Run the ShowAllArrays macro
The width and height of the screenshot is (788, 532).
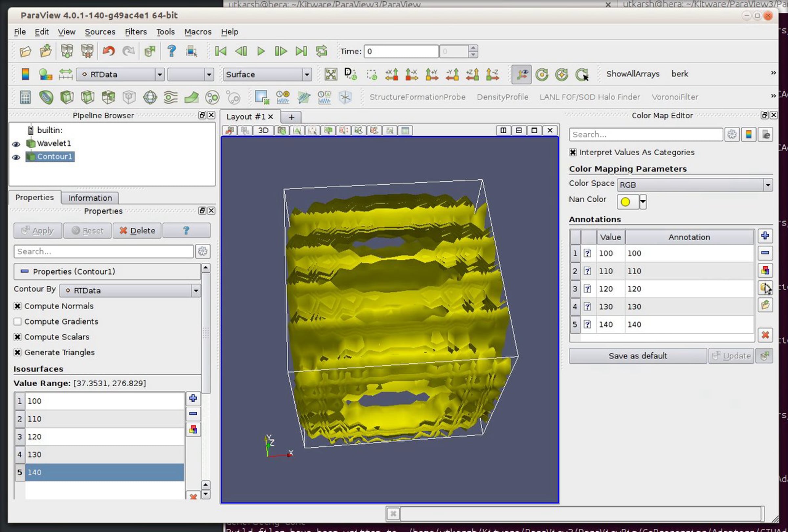tap(633, 74)
